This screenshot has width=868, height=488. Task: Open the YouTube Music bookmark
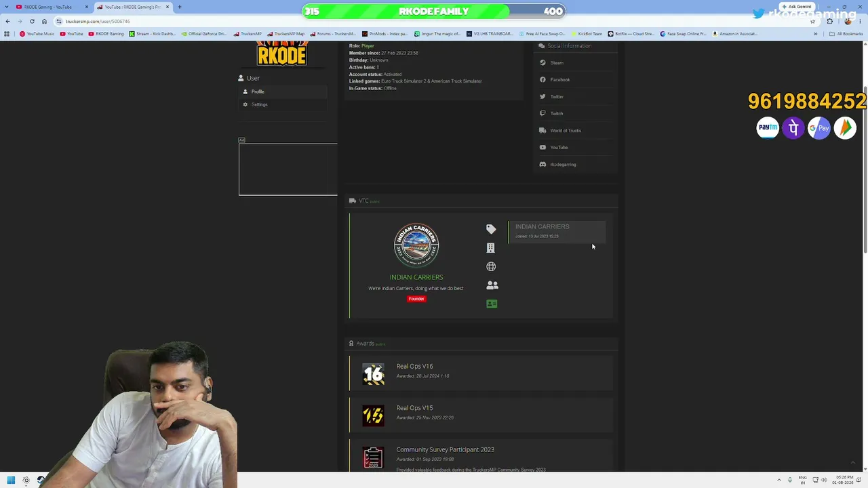click(37, 34)
